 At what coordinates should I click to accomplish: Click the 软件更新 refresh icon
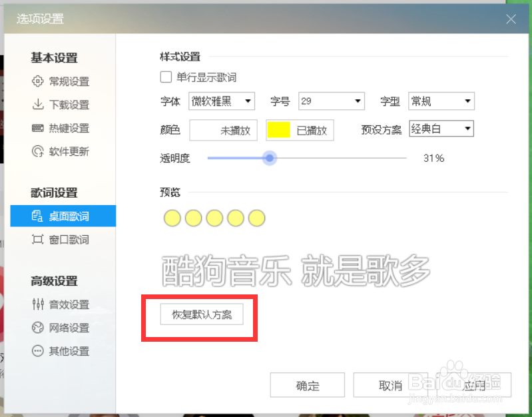(38, 151)
